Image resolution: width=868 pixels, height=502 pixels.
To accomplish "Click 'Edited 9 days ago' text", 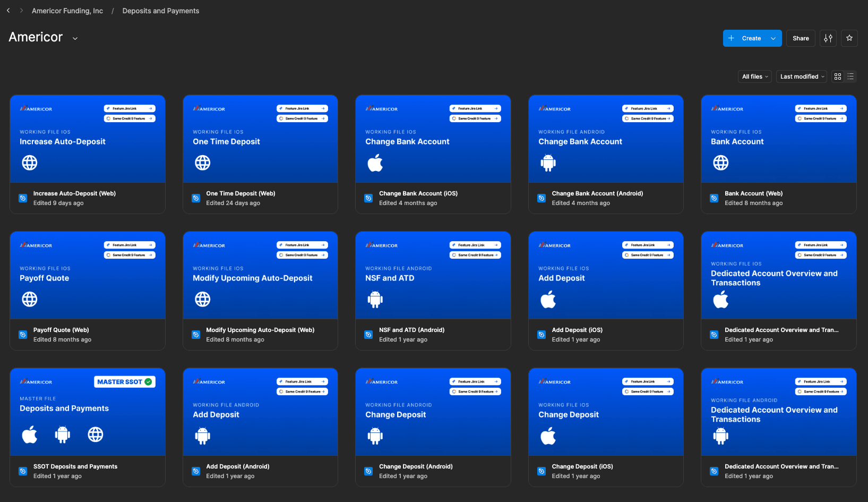I will click(58, 203).
